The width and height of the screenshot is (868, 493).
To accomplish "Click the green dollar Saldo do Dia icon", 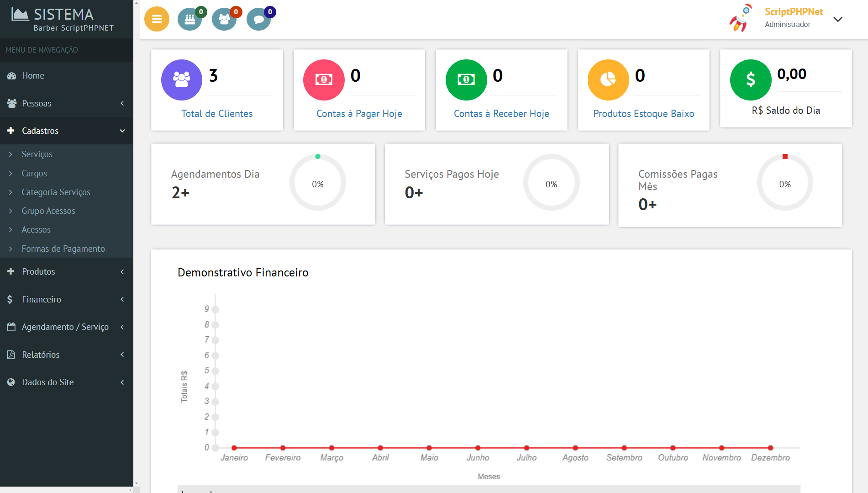I will point(751,80).
